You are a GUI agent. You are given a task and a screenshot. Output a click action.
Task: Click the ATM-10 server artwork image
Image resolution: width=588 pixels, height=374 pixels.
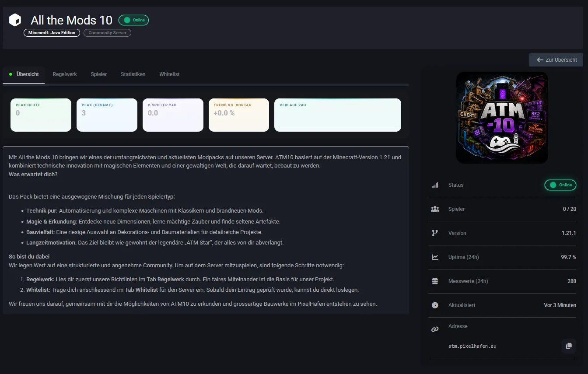pos(502,118)
